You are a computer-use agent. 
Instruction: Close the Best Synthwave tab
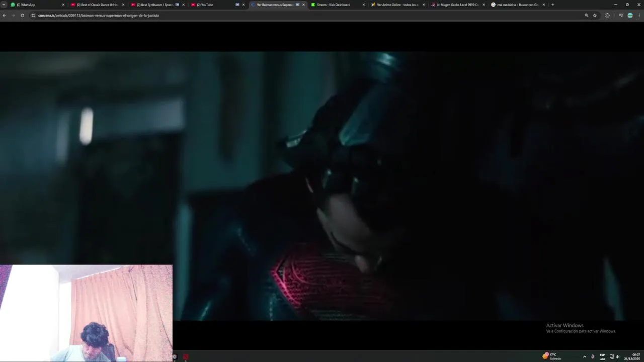coord(183,5)
